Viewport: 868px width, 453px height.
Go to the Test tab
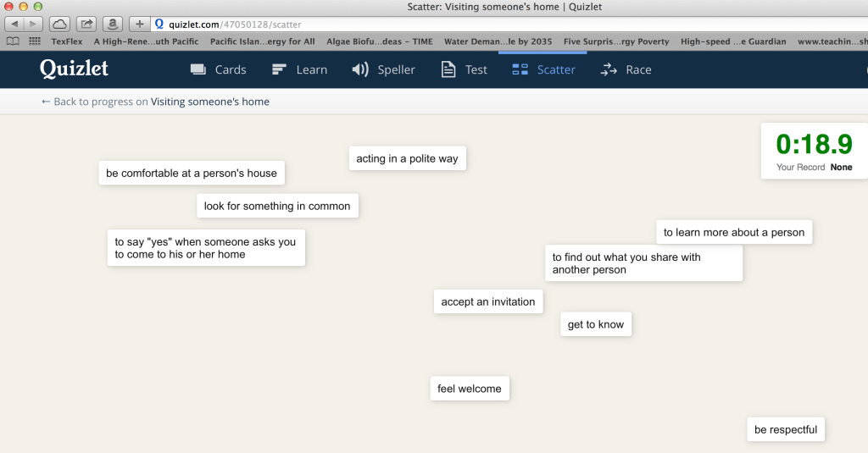[465, 69]
